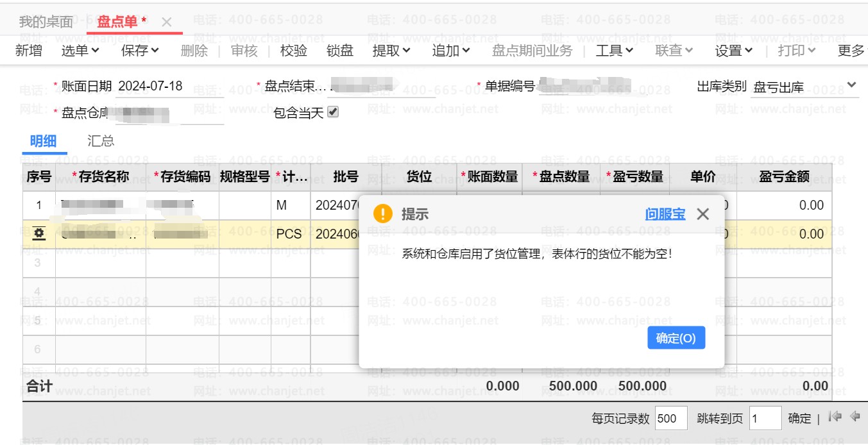Click the 规格型号 column header
This screenshot has width=868, height=445.
245,176
